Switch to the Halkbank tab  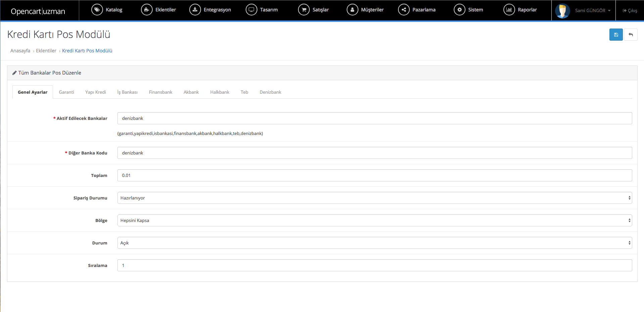220,92
